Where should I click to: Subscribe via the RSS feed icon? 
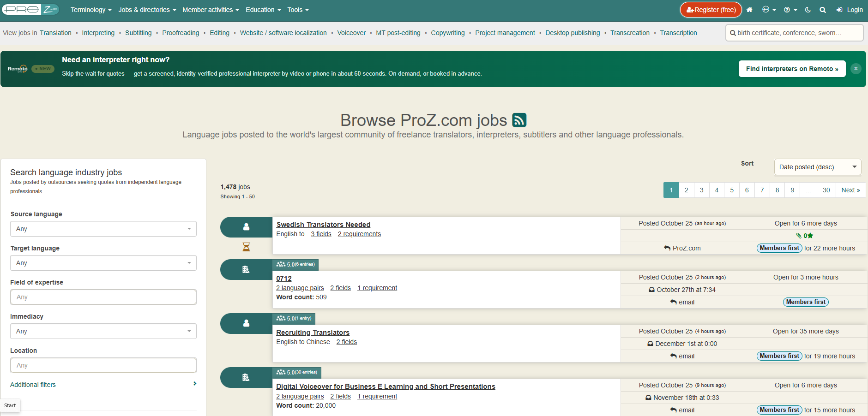(519, 120)
